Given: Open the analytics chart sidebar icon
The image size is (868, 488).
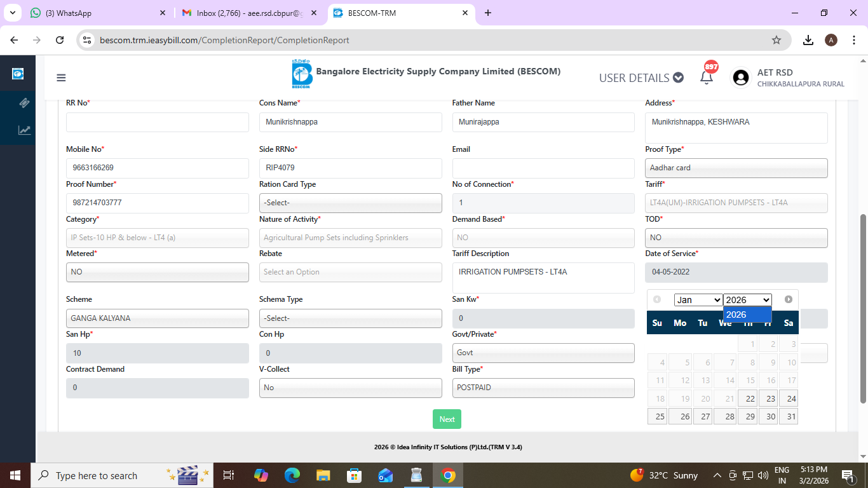Looking at the screenshot, I should pyautogui.click(x=24, y=130).
